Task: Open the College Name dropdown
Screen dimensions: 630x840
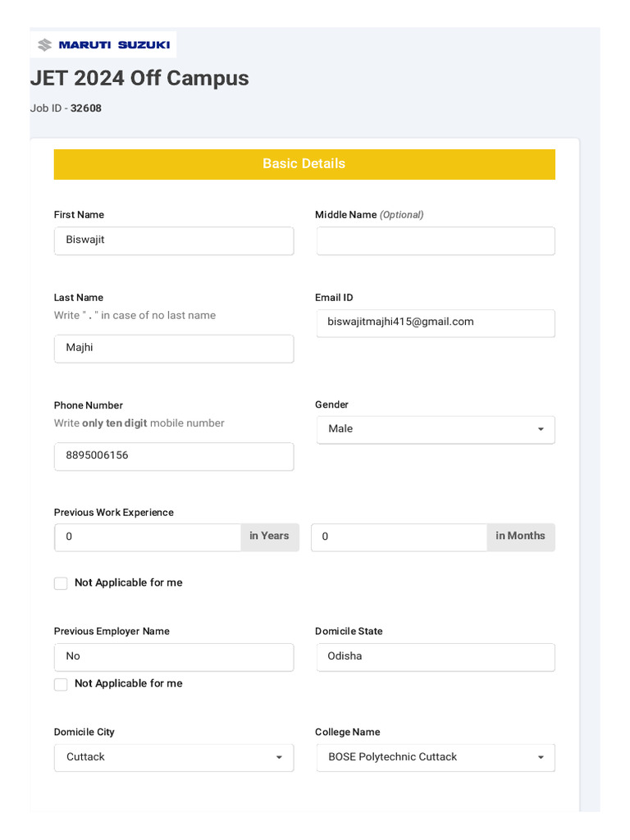Action: click(x=436, y=757)
